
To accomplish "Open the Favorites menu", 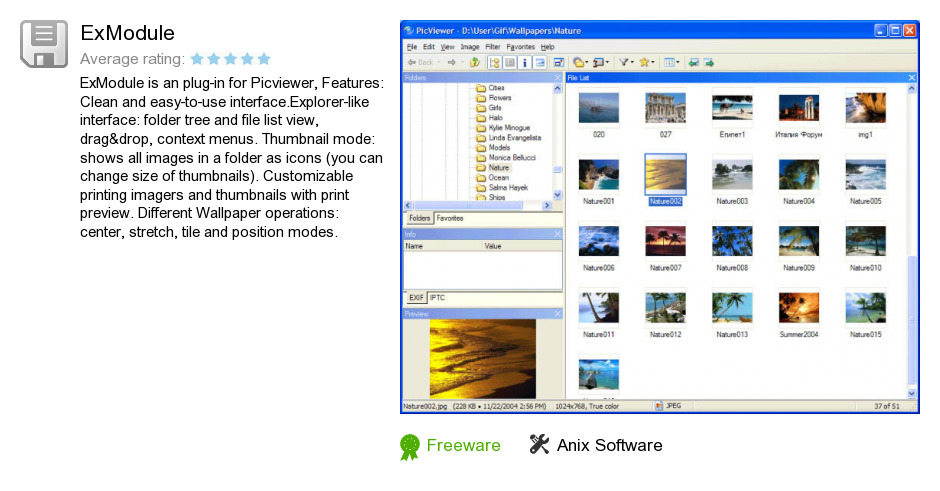I will coord(520,47).
